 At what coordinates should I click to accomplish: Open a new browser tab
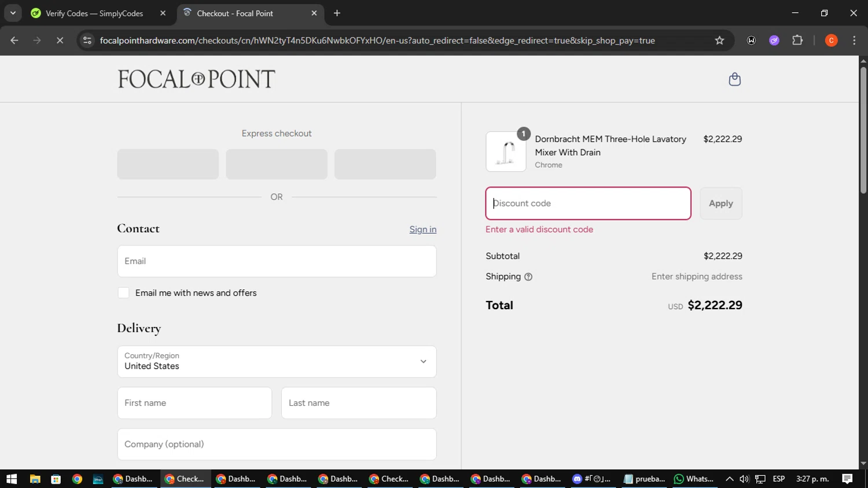tap(337, 13)
